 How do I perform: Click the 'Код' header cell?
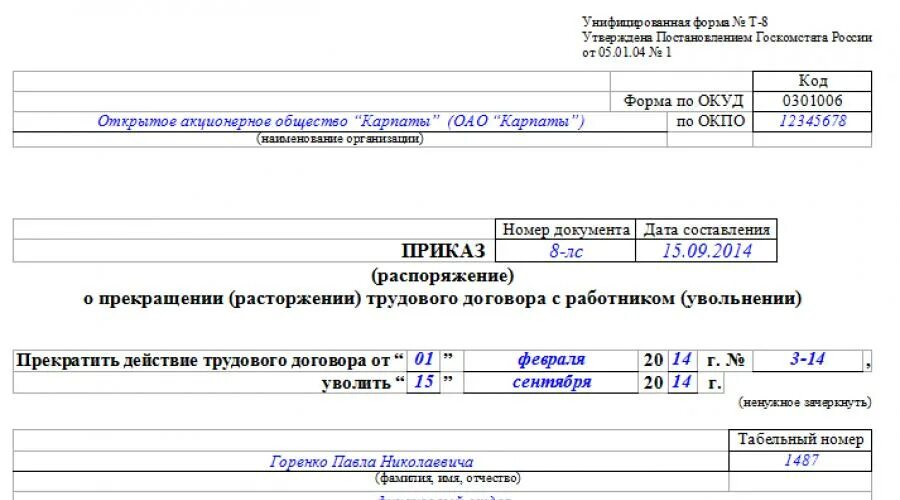[x=812, y=81]
